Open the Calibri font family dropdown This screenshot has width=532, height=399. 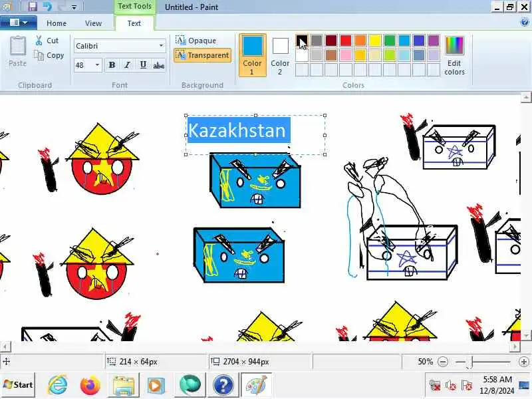[161, 46]
